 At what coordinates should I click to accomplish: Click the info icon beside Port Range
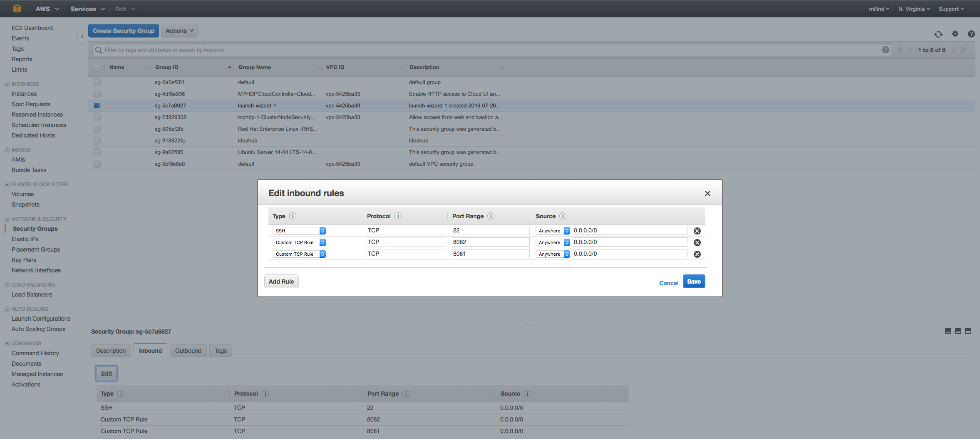(491, 216)
